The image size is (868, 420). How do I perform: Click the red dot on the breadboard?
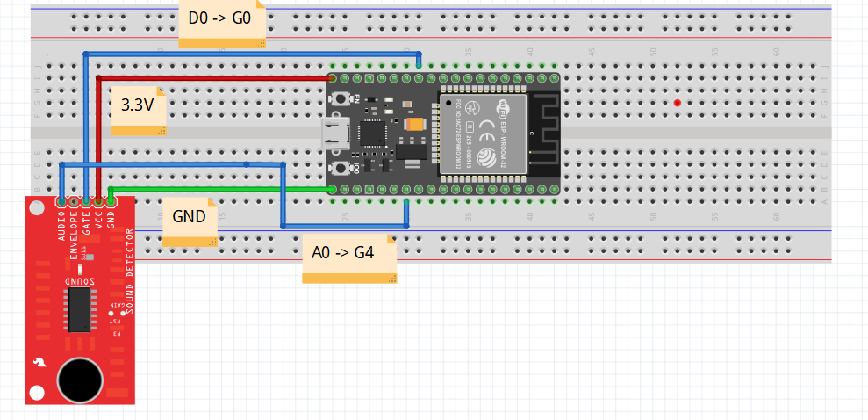click(x=677, y=103)
